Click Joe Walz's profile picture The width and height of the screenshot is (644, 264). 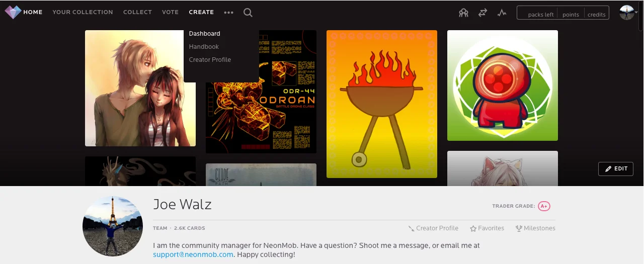click(113, 226)
